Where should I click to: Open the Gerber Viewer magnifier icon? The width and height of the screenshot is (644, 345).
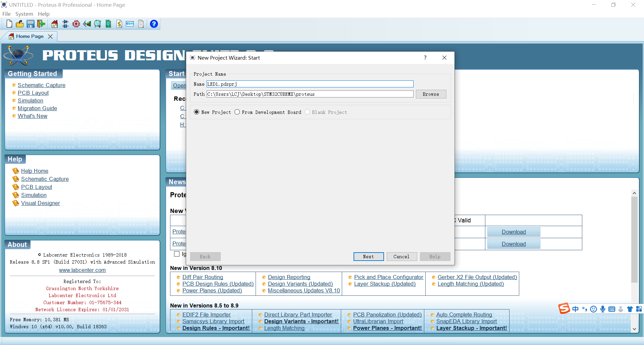pos(98,24)
